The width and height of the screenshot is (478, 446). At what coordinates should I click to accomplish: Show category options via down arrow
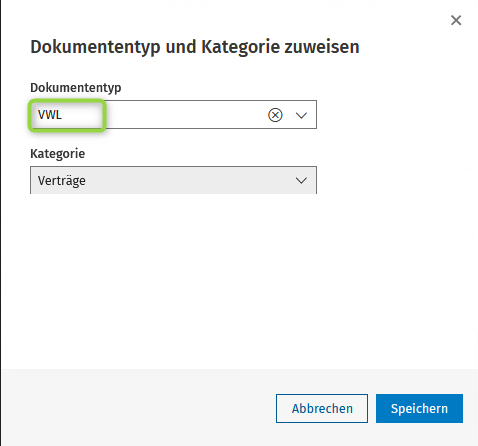coord(301,181)
